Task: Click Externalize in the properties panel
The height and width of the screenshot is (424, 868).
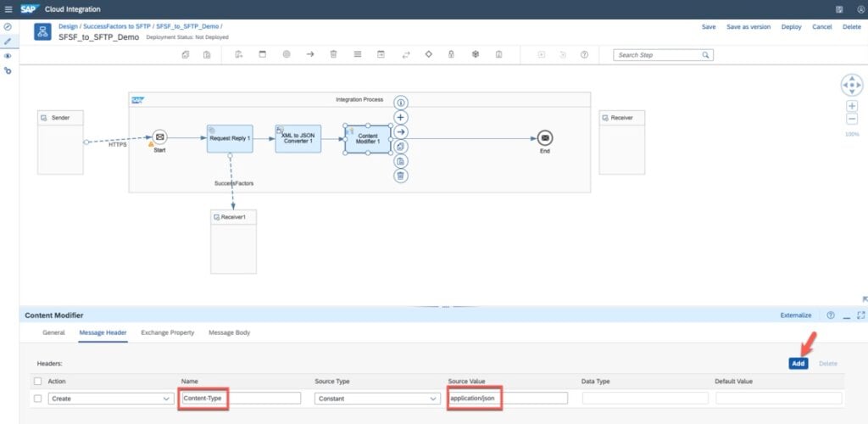Action: pos(795,315)
